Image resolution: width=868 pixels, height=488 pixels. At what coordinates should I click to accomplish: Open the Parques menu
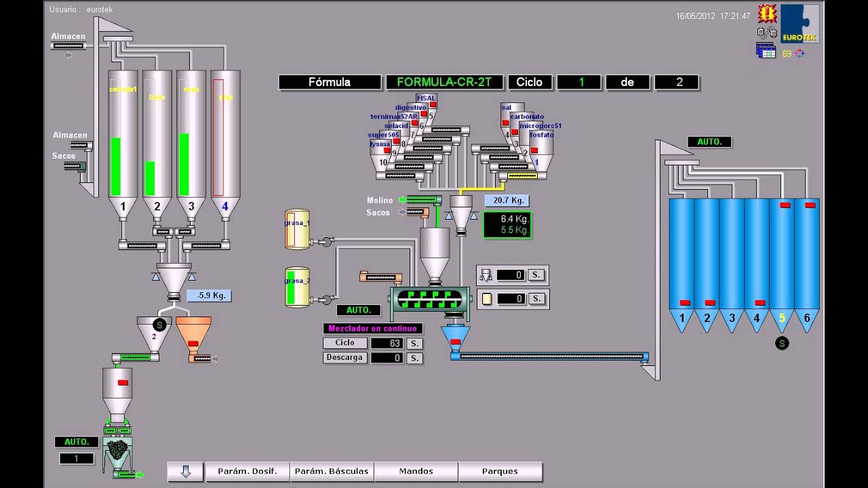(x=500, y=472)
